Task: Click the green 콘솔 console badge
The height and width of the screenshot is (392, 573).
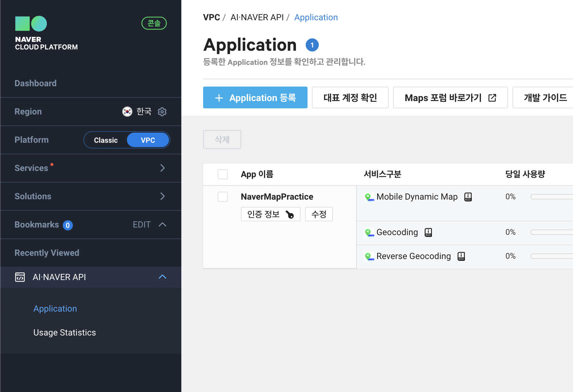Action: (x=154, y=23)
